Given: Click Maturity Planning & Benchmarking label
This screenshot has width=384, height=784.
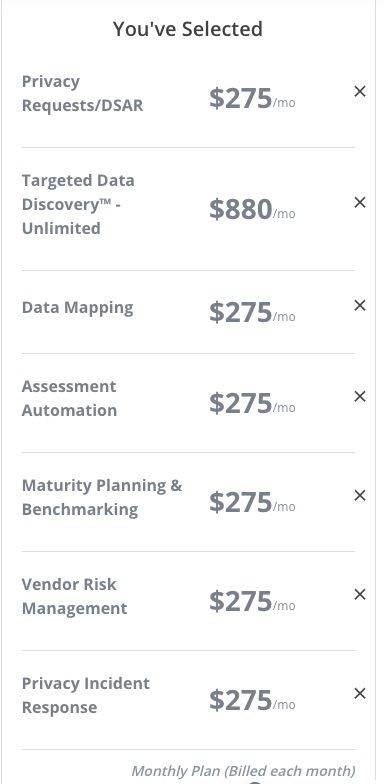Looking at the screenshot, I should (102, 498).
